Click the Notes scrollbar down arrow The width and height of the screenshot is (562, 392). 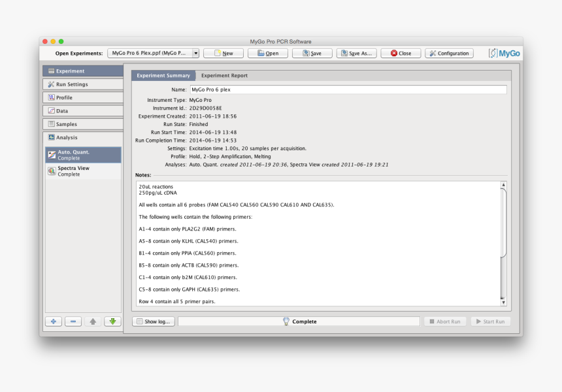[x=504, y=302]
